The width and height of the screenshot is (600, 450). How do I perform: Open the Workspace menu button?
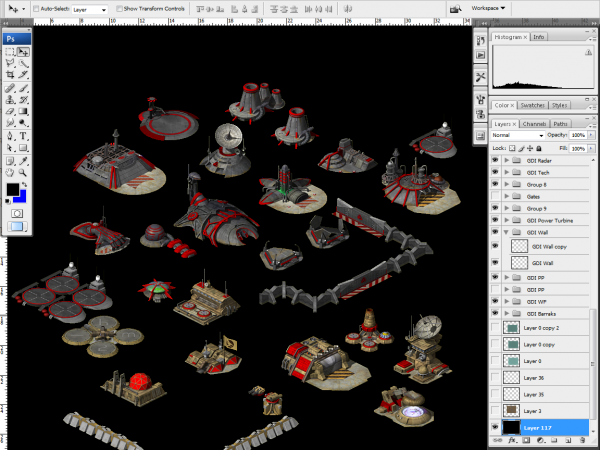click(x=488, y=8)
